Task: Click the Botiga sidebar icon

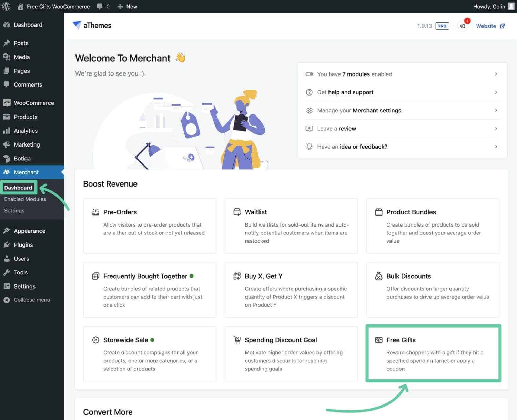Action: click(x=7, y=158)
